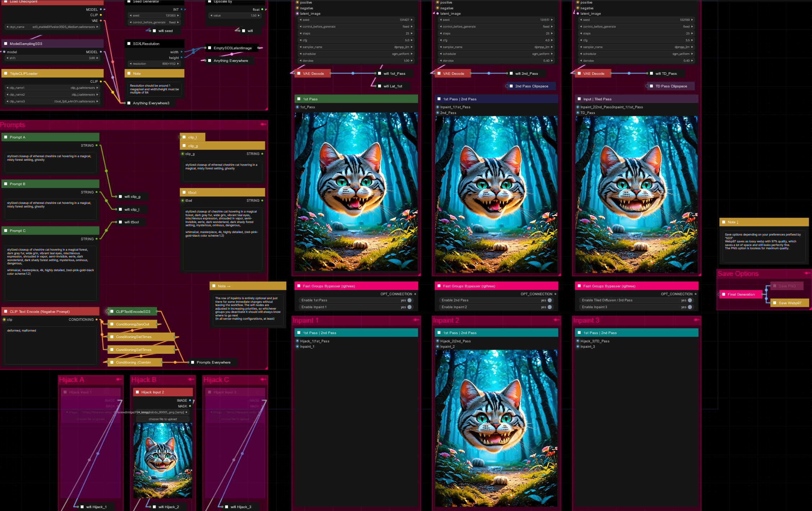Toggle the Enable Inpaint 1 switch
Viewport: 812px width, 511px height.
pos(409,307)
